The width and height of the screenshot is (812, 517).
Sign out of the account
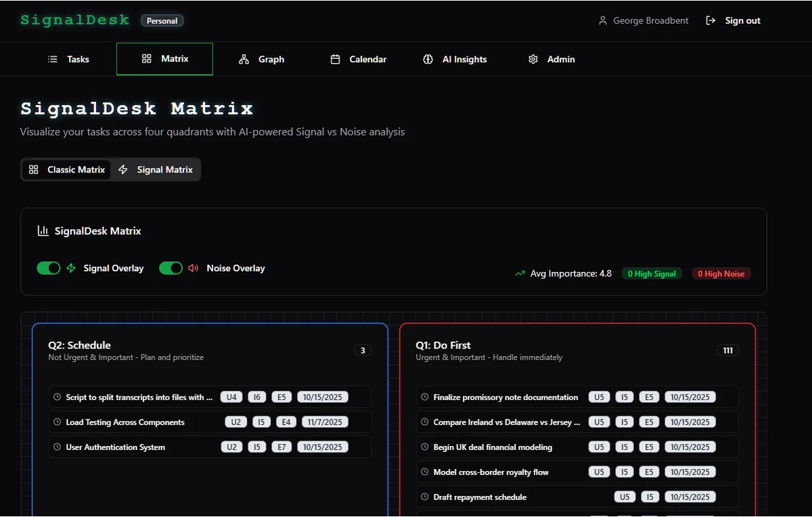point(734,21)
